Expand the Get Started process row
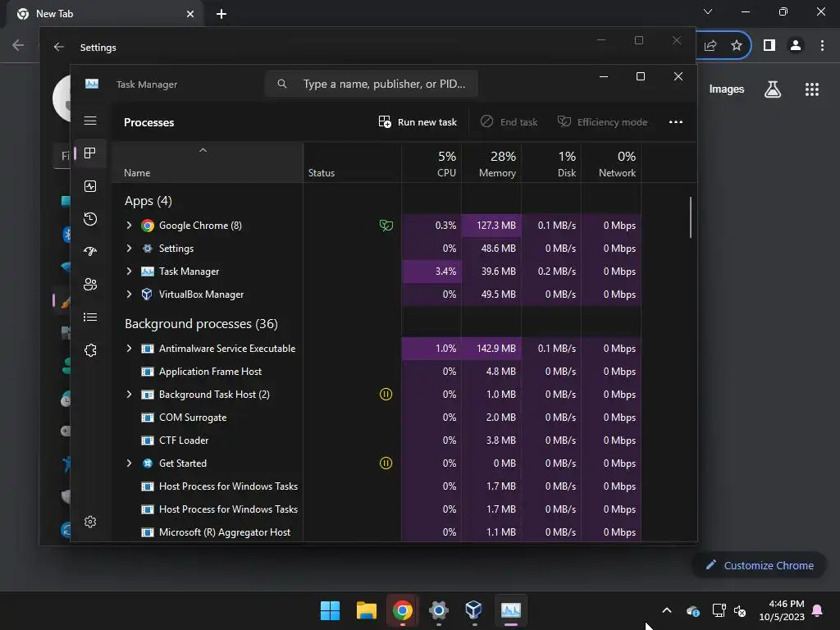 129,463
